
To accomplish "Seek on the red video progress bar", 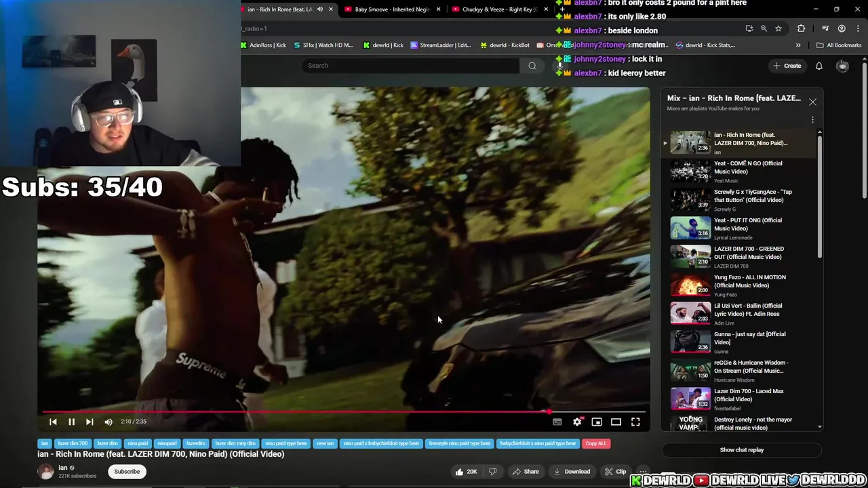I will [344, 411].
